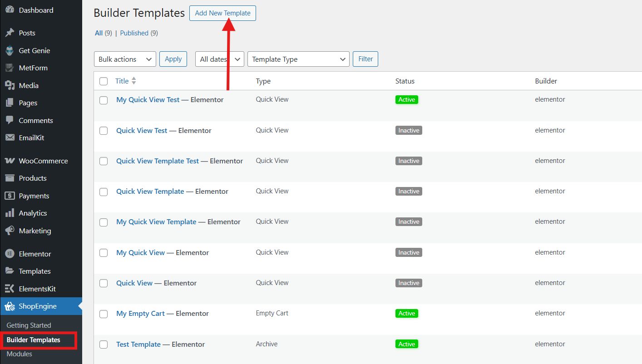Click the Elementor icon in sidebar
This screenshot has width=642, height=364.
10,254
